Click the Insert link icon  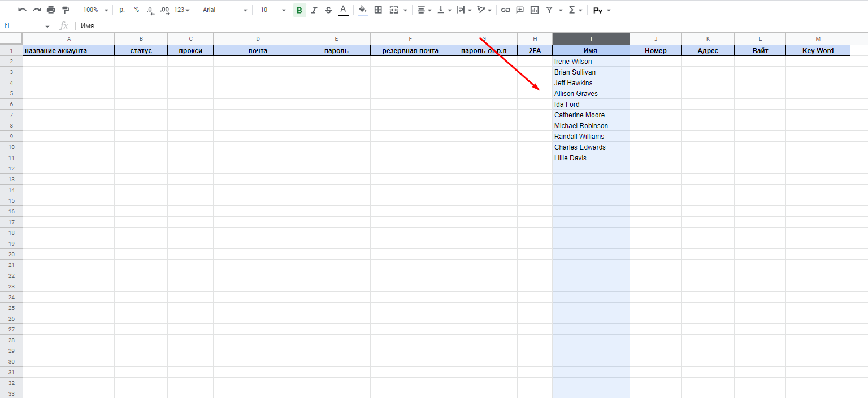[x=506, y=10]
